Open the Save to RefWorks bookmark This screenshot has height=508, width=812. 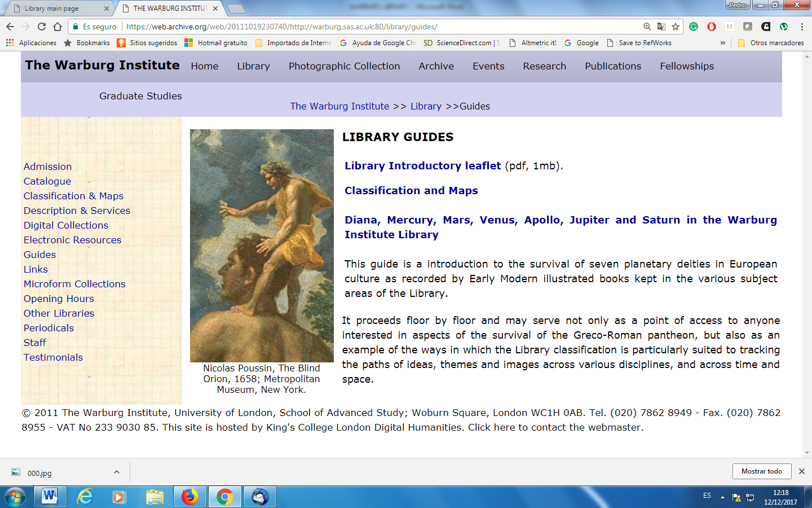639,43
